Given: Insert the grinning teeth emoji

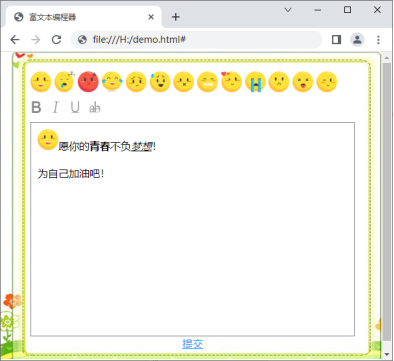Looking at the screenshot, I should (207, 82).
